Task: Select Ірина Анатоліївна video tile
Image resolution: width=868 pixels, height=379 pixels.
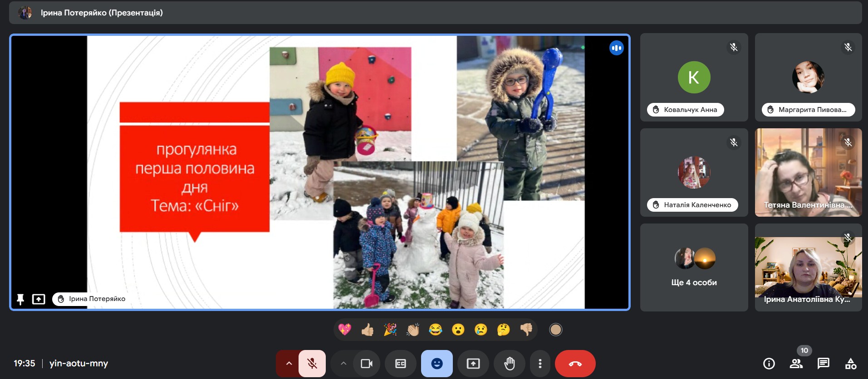Action: 808,267
